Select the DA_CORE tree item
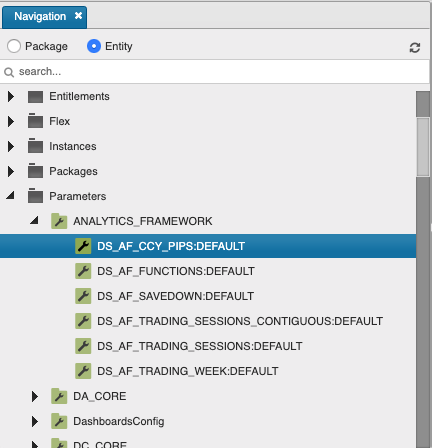Image resolution: width=432 pixels, height=448 pixels. (100, 396)
